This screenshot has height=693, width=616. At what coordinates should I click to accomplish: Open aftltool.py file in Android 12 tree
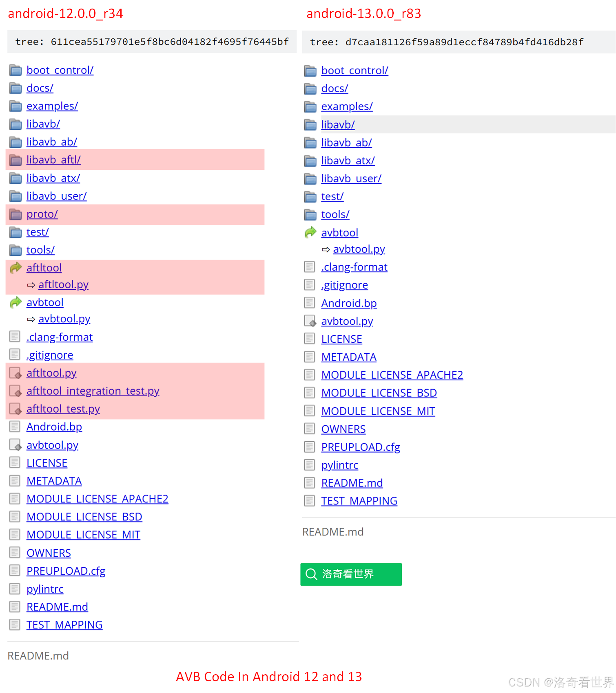click(x=51, y=373)
